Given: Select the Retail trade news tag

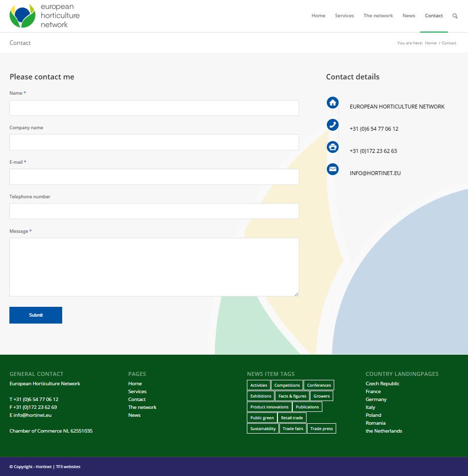Looking at the screenshot, I should (292, 418).
